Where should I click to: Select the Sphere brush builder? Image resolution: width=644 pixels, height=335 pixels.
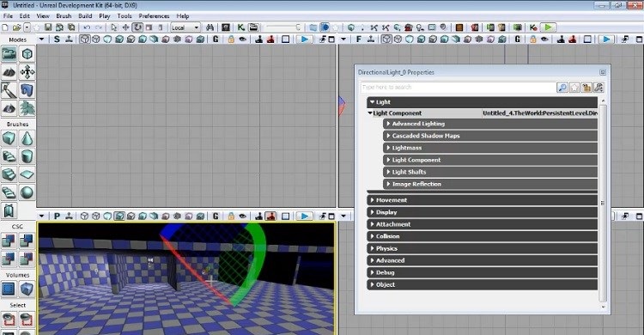[27, 192]
